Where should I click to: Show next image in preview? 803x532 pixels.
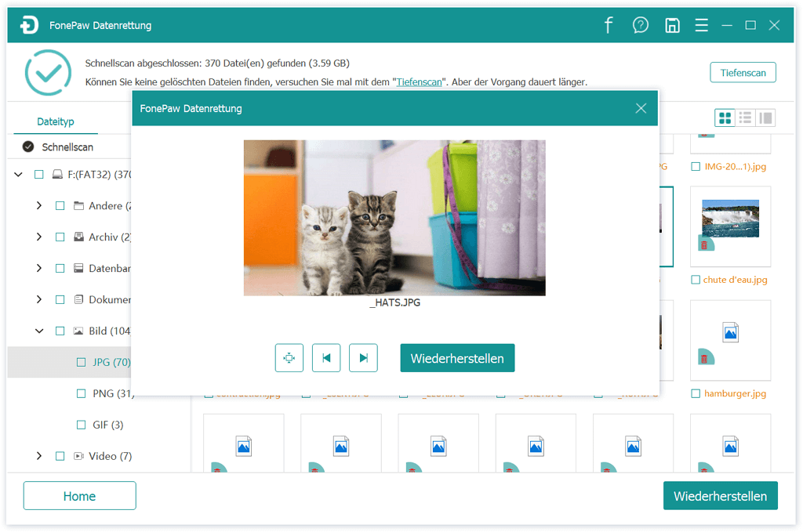(x=363, y=358)
